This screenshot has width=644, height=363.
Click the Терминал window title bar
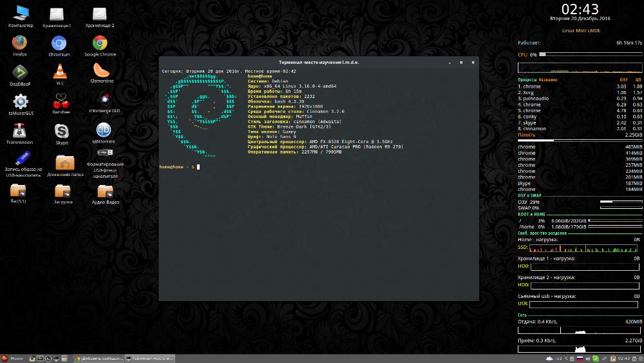(319, 63)
